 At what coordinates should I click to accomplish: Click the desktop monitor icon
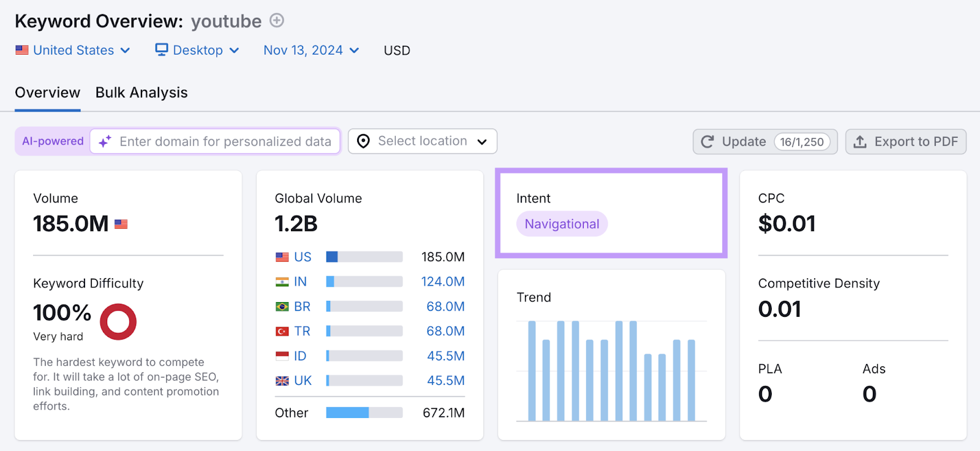[x=161, y=50]
